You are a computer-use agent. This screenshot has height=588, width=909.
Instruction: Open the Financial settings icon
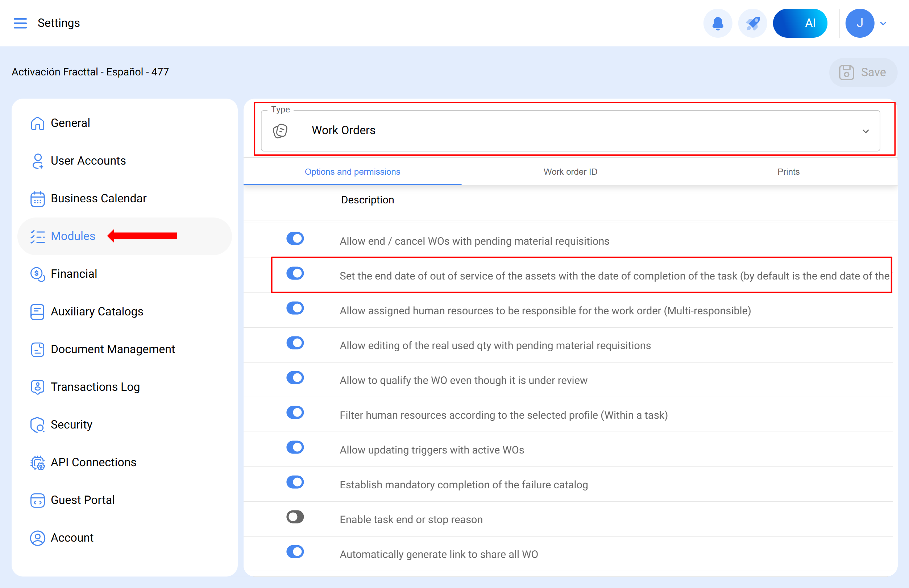tap(37, 274)
